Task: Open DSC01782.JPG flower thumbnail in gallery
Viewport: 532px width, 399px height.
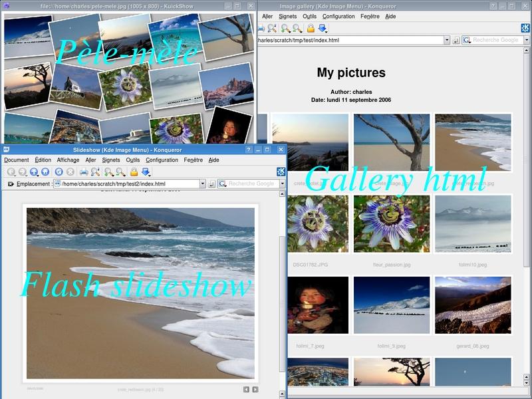Action: click(318, 223)
